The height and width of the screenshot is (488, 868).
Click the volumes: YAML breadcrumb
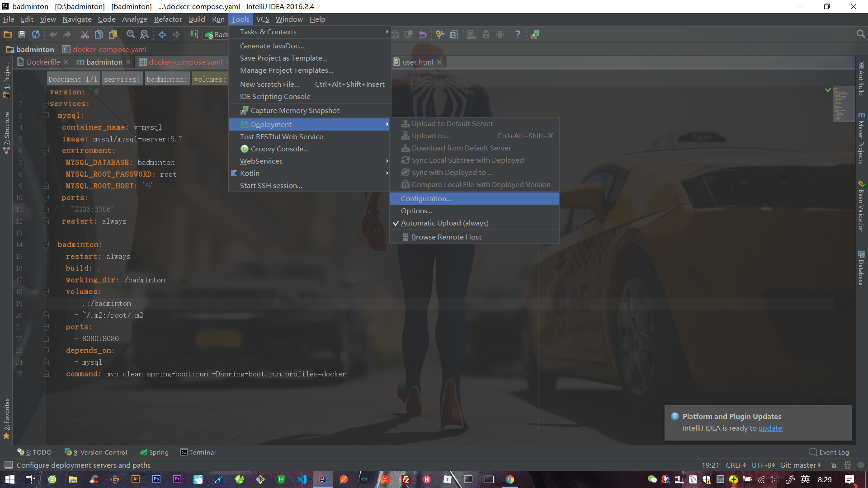tap(210, 80)
